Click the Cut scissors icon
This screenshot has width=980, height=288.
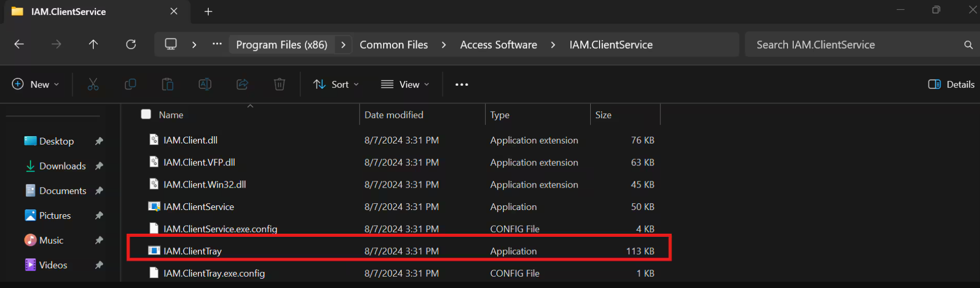[x=93, y=84]
